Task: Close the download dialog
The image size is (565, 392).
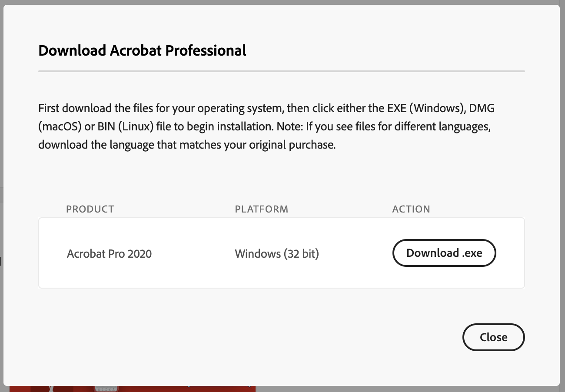Action: [x=493, y=337]
